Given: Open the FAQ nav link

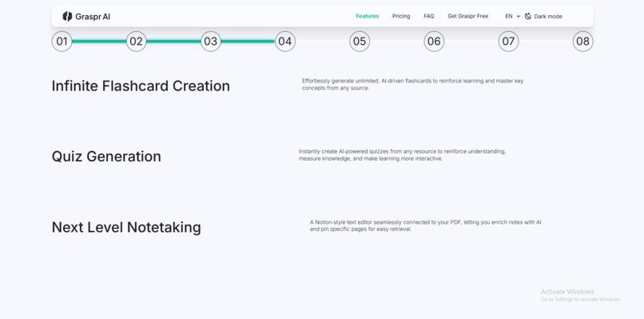Looking at the screenshot, I should click(x=429, y=17).
